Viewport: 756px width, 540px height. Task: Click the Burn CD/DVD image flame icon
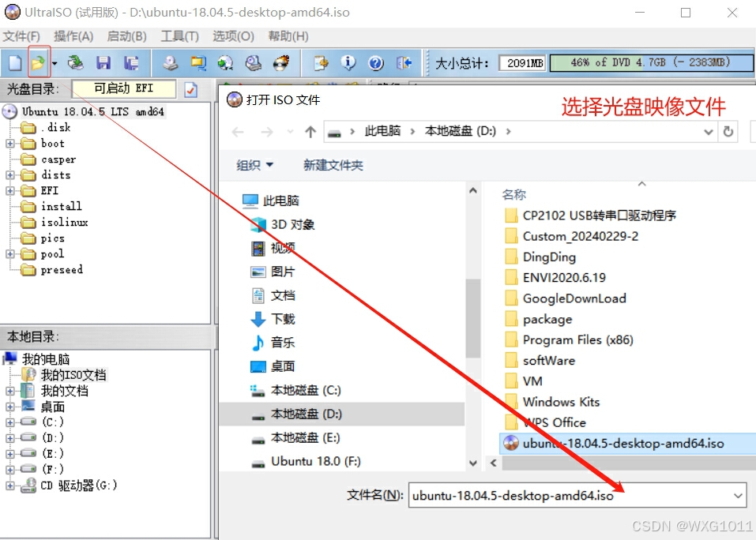[x=281, y=62]
